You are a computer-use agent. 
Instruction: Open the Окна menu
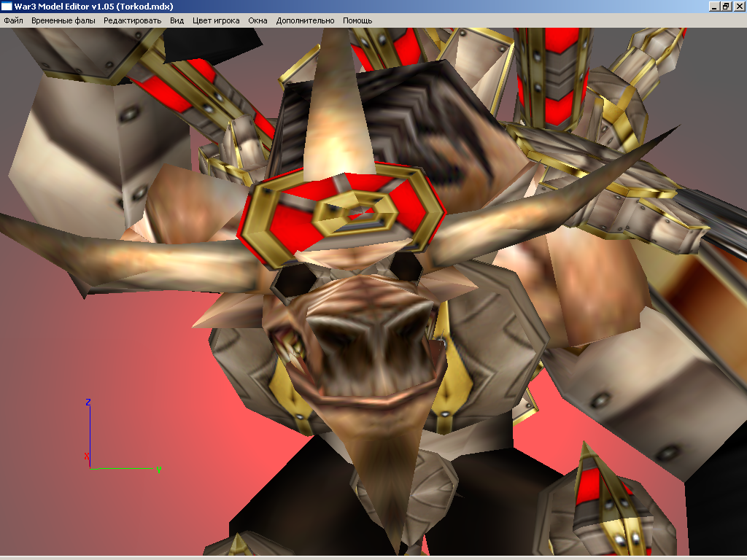tap(258, 20)
